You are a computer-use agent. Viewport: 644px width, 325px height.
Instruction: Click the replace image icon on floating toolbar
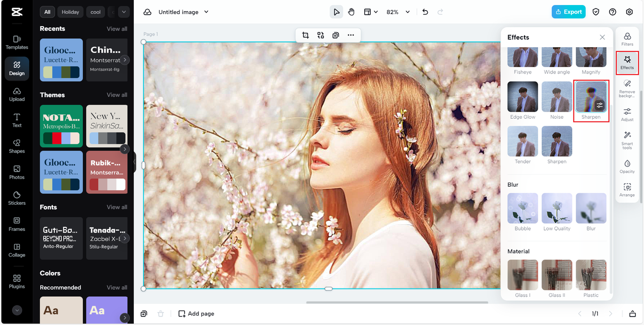320,35
